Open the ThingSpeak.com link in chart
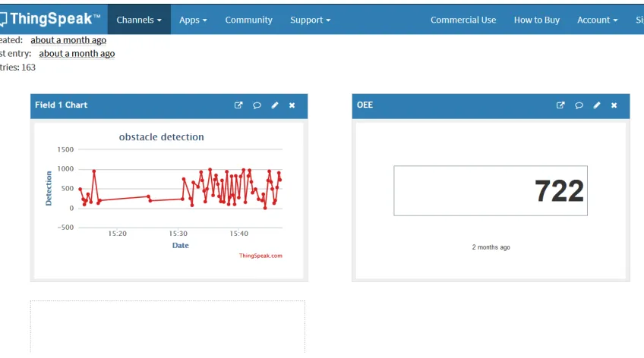The height and width of the screenshot is (358, 644). point(260,256)
